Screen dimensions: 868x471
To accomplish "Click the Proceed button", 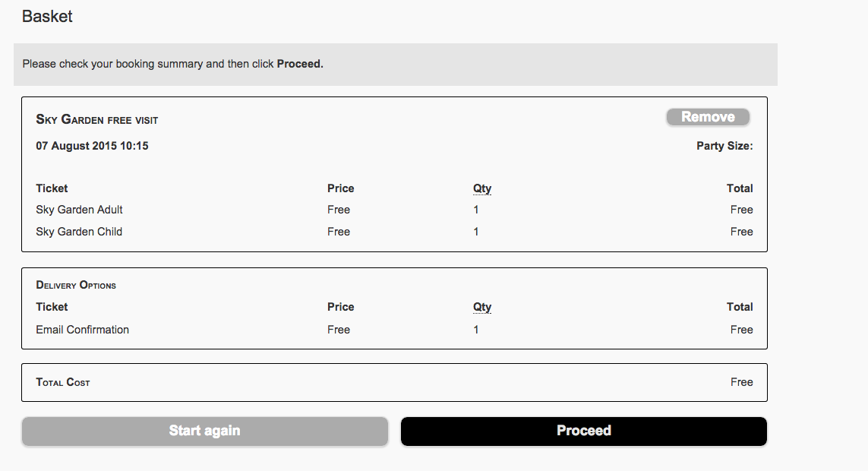I will 583,431.
